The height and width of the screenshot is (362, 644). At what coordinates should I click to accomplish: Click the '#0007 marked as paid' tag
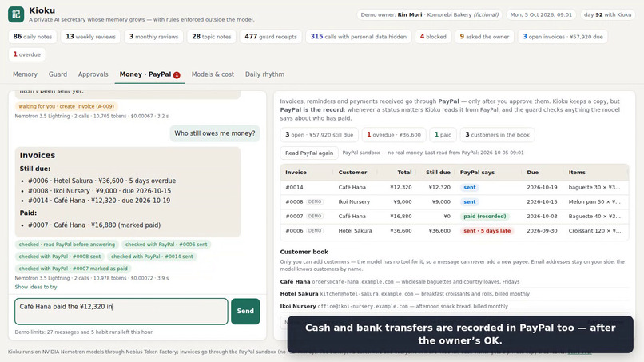73,269
